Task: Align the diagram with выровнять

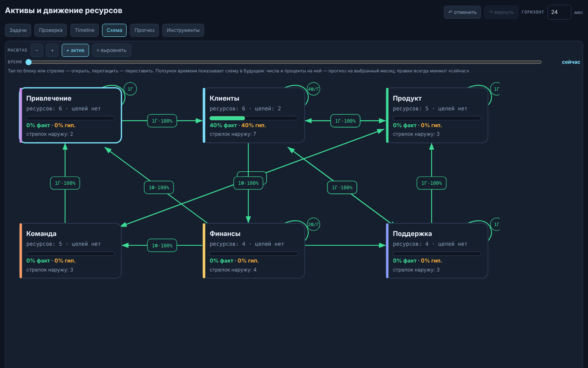Action: tap(111, 50)
